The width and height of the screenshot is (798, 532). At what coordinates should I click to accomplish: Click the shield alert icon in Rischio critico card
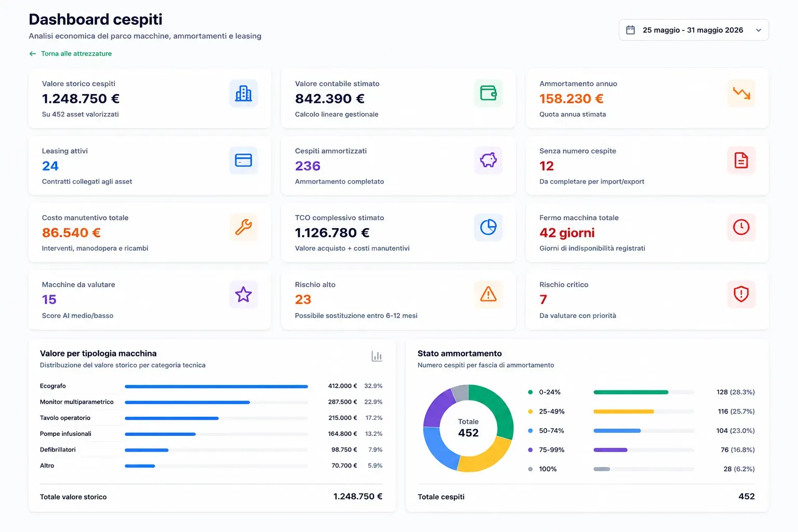pyautogui.click(x=741, y=294)
